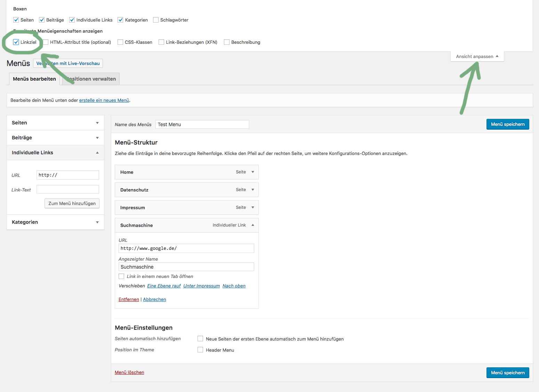Expand the Datenschutz menu item arrow

253,190
